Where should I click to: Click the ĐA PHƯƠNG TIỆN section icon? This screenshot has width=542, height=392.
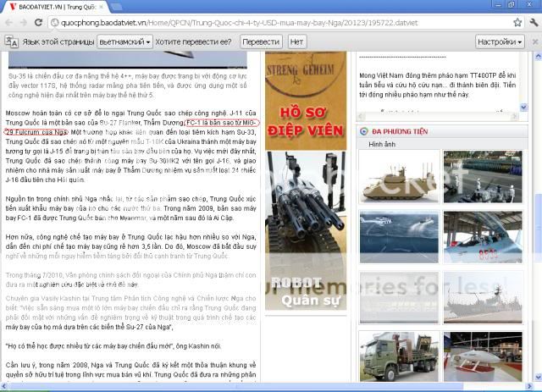coord(363,131)
